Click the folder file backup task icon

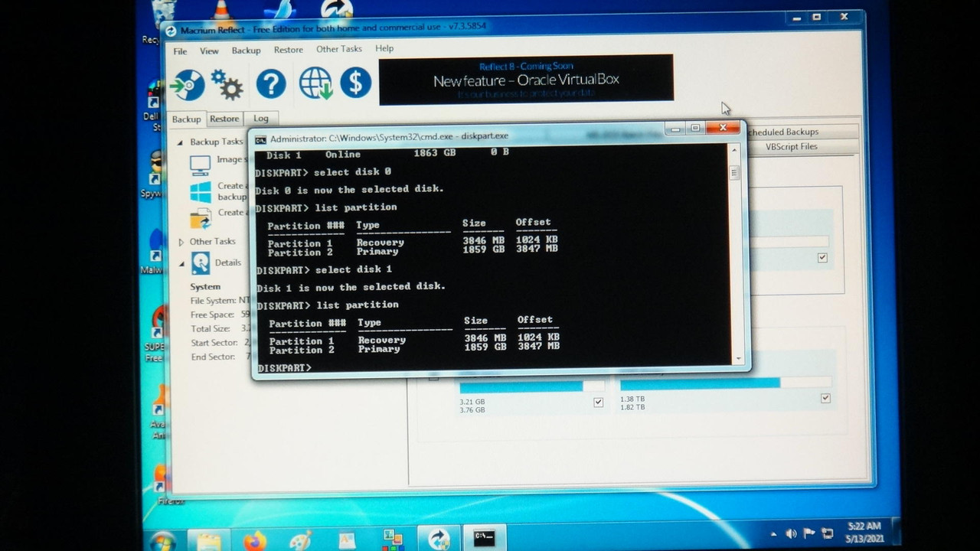[x=201, y=218]
